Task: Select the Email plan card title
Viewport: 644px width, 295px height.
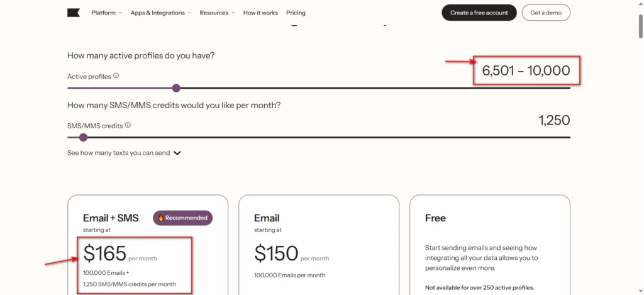Action: coord(267,218)
